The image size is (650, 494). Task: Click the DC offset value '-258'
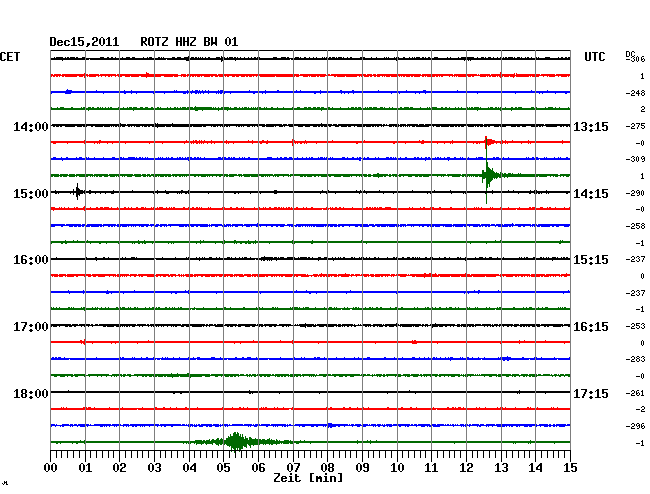635,226
